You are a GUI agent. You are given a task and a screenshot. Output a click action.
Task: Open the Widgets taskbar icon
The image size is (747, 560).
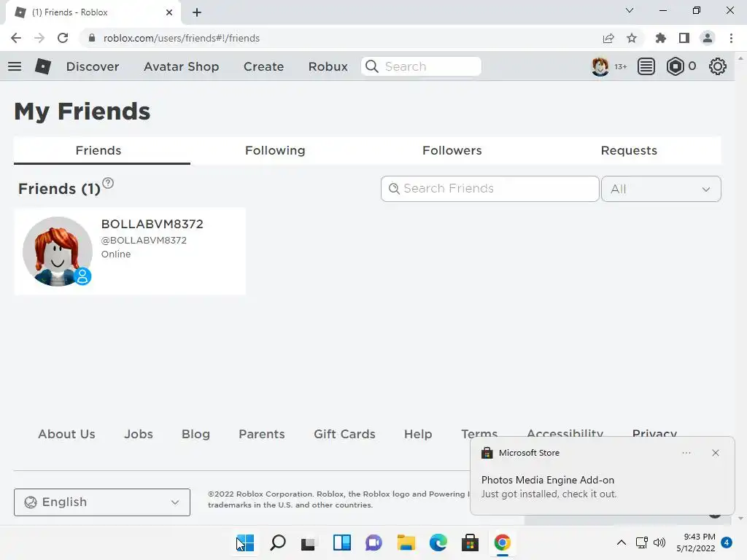(342, 542)
